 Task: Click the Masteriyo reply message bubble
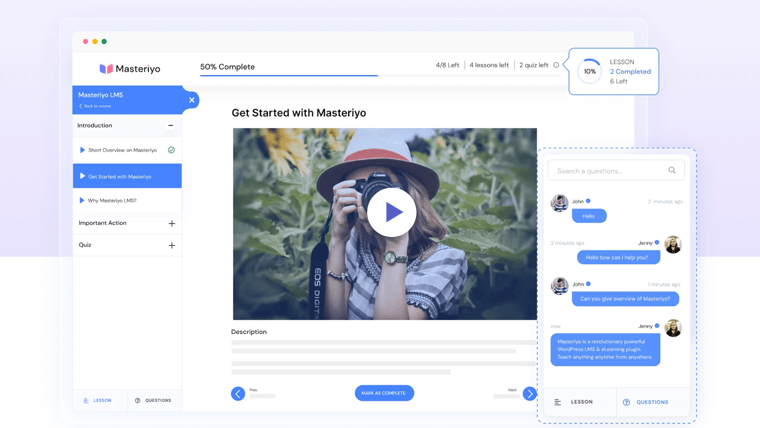(x=605, y=349)
